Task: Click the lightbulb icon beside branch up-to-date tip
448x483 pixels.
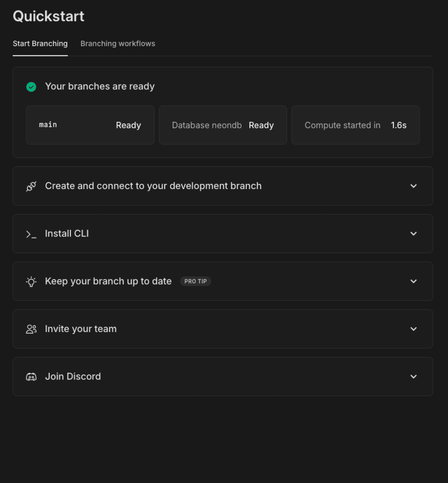Action: pos(31,281)
